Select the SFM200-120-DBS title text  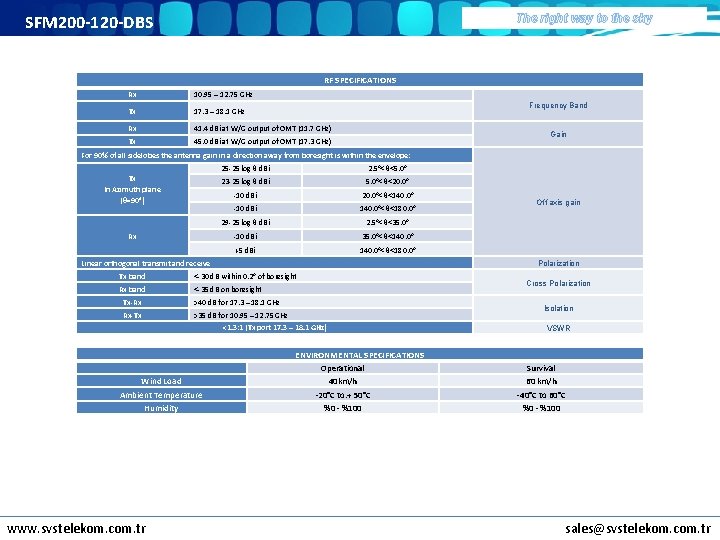[89, 22]
